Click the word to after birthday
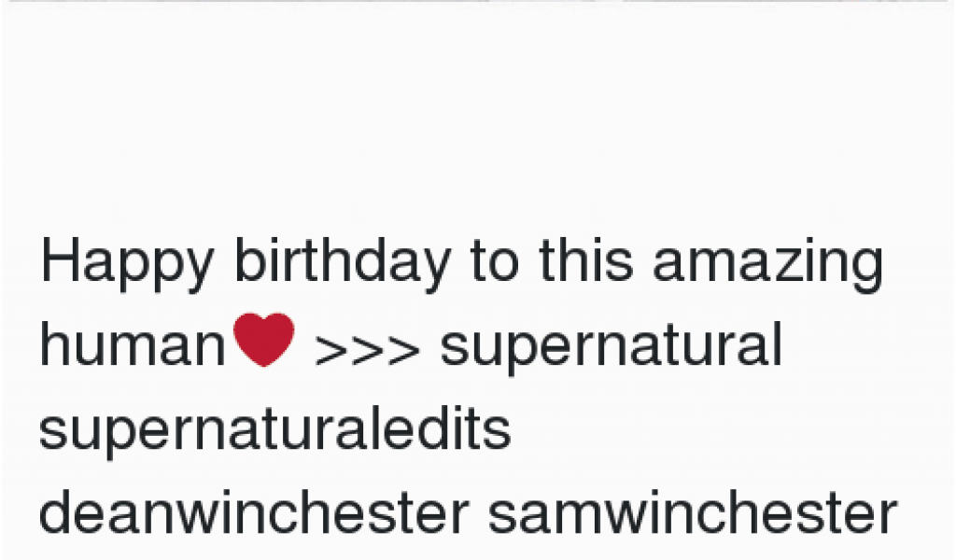Viewport: 956px width, 560px height. [x=495, y=262]
